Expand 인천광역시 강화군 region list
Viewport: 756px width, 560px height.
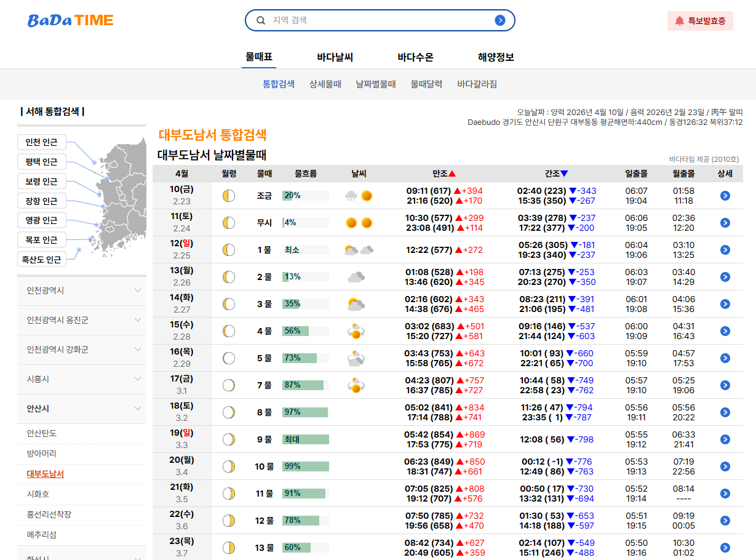(82, 350)
